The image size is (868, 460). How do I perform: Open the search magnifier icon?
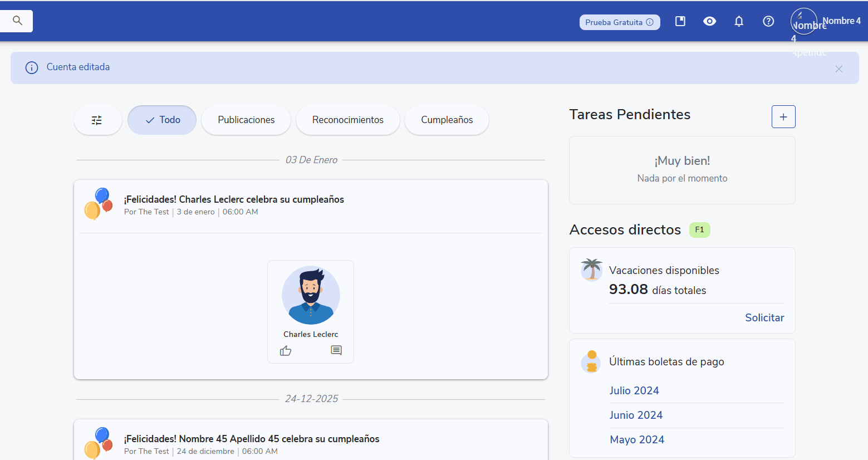(x=16, y=21)
